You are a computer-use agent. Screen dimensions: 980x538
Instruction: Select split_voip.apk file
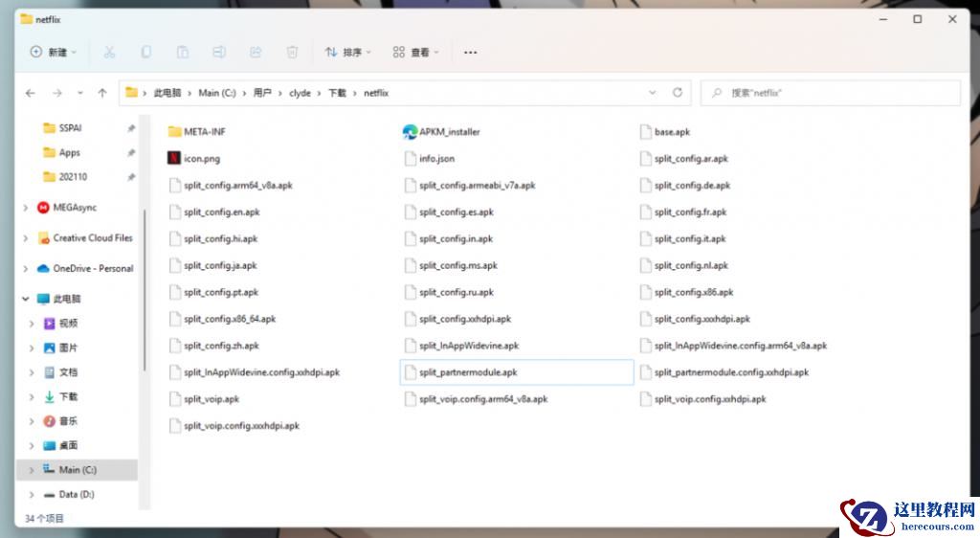point(205,399)
